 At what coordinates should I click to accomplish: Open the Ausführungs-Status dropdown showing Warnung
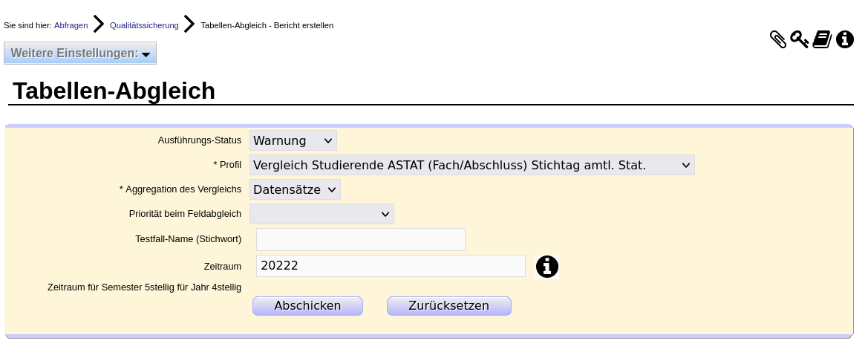coord(293,140)
